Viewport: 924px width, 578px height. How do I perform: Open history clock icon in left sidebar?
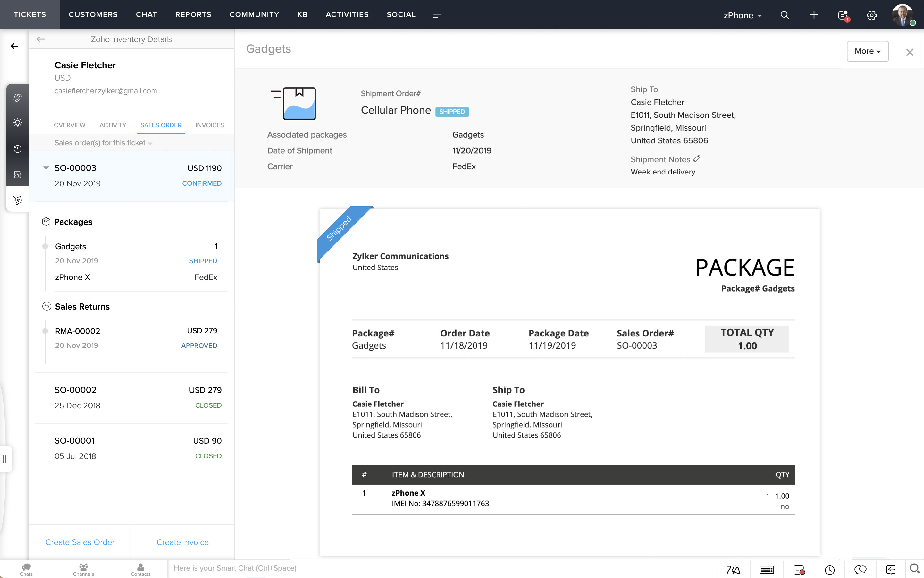(18, 149)
